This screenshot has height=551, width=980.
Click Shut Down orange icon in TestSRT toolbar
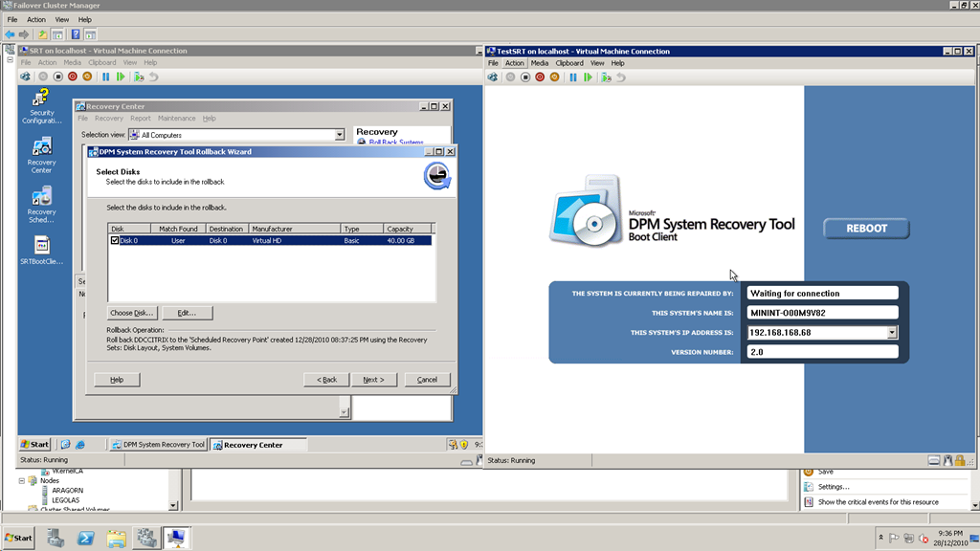coord(554,77)
